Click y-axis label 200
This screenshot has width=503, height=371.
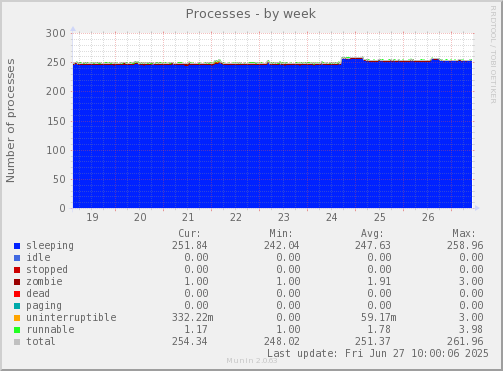click(56, 91)
